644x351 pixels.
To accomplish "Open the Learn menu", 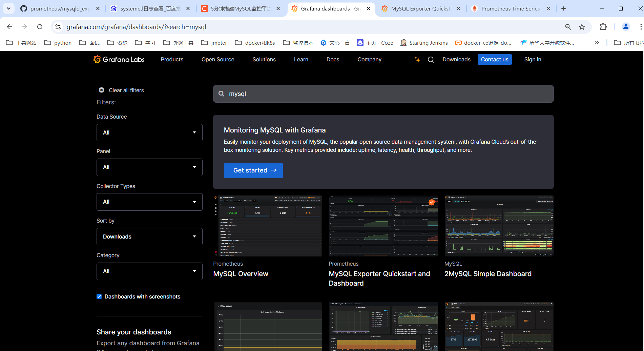I will (x=301, y=60).
